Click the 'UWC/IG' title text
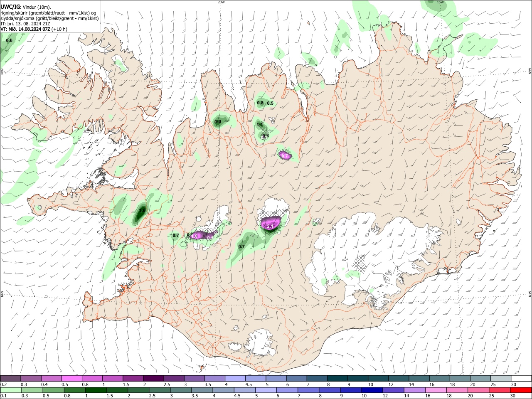532x399 pixels. pos(10,7)
